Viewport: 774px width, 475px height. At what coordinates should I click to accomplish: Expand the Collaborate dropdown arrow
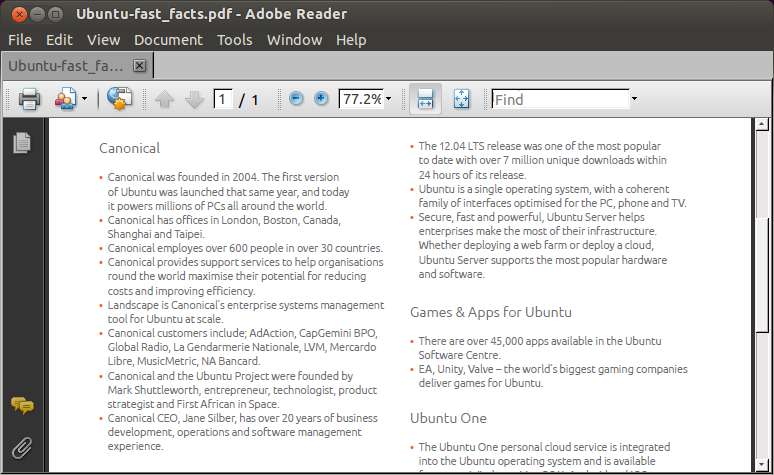(84, 99)
